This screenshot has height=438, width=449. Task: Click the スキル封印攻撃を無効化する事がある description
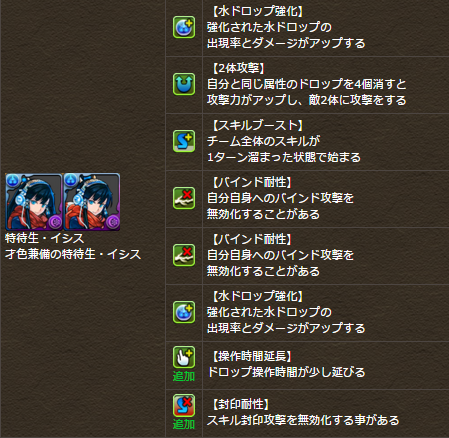[x=303, y=420]
